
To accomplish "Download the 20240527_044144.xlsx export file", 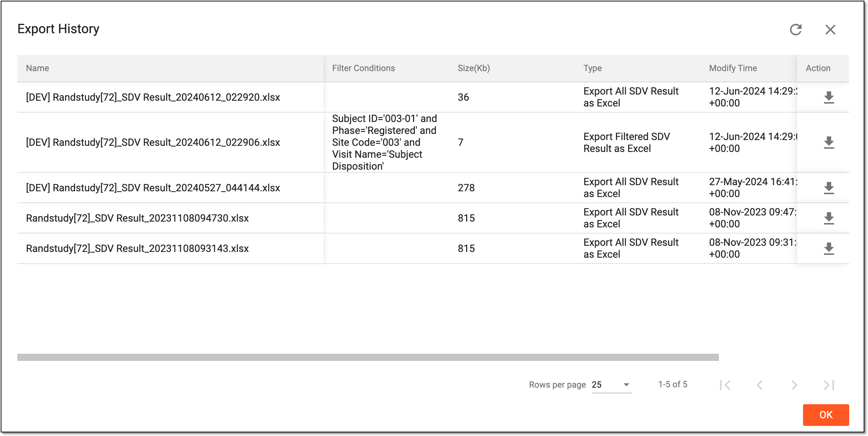I will tap(829, 188).
